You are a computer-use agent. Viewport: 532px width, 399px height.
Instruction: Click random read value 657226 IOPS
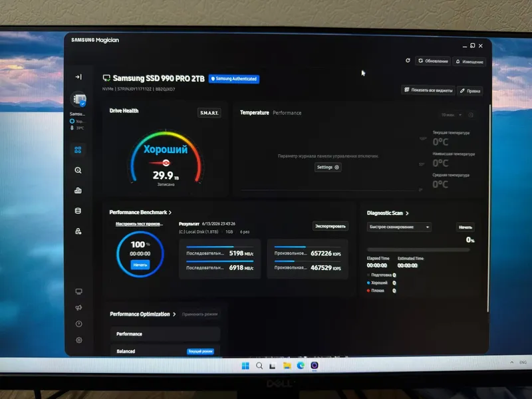tap(326, 253)
